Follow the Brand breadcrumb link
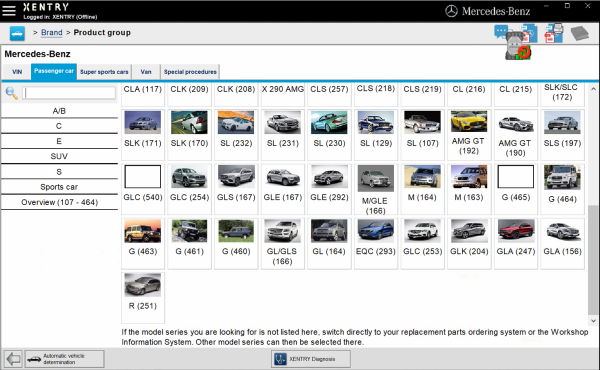The height and width of the screenshot is (370, 600). (52, 33)
